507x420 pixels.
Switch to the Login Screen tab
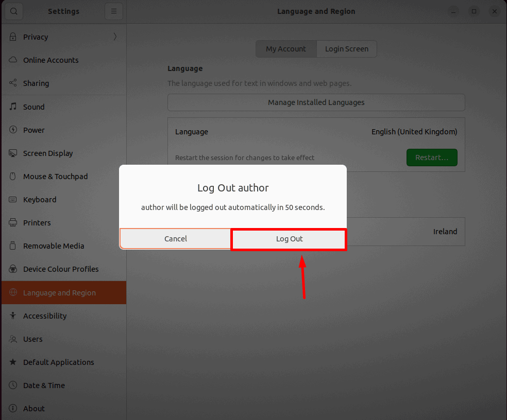pyautogui.click(x=346, y=48)
